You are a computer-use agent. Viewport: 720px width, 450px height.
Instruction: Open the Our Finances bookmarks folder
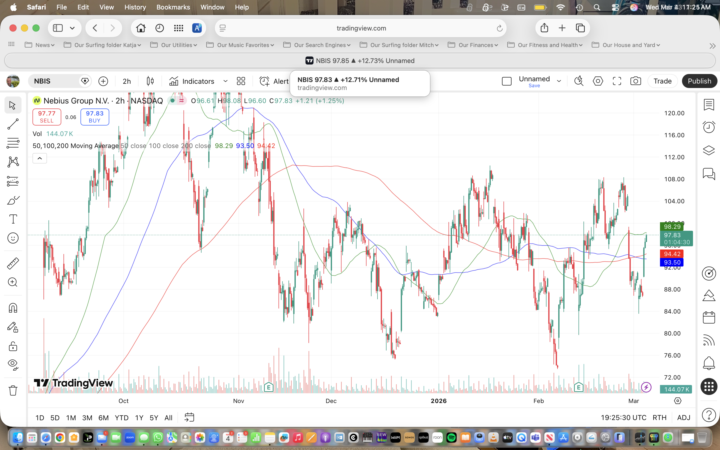473,45
